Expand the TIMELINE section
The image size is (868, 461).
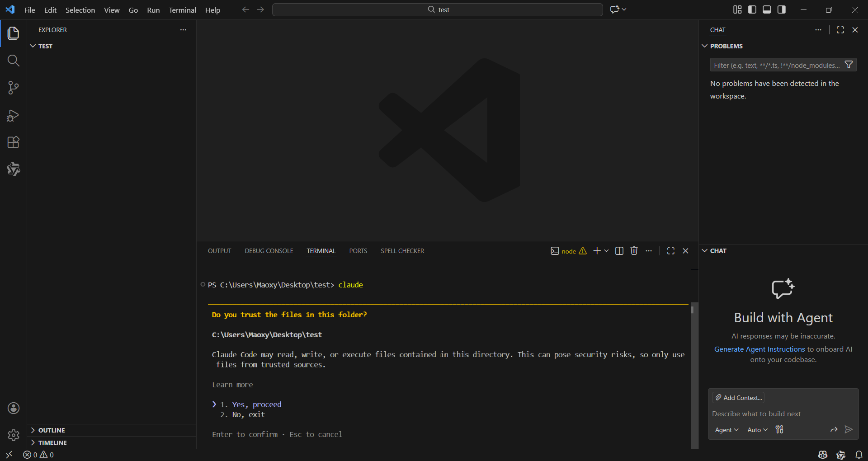[112, 443]
